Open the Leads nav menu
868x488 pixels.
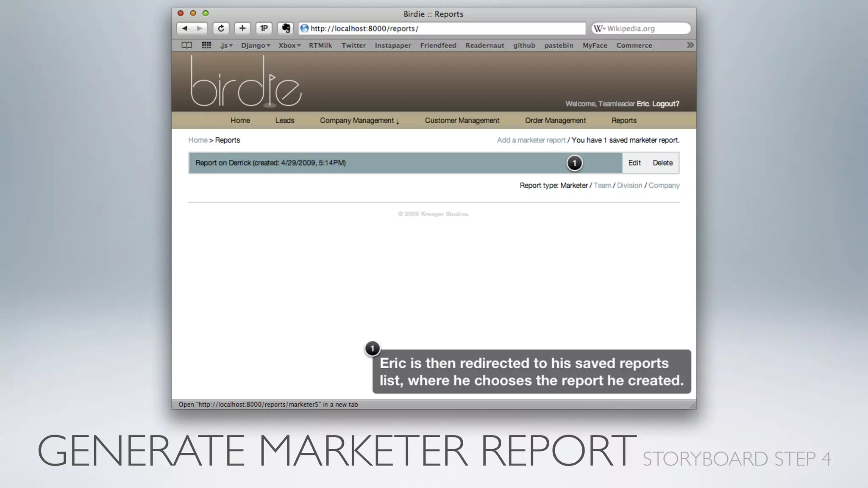[x=285, y=120]
